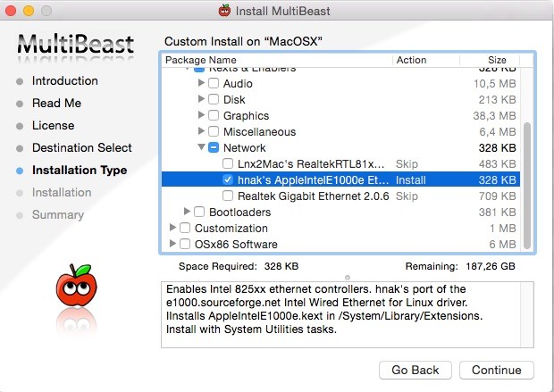Click the Continue button

[x=497, y=370]
